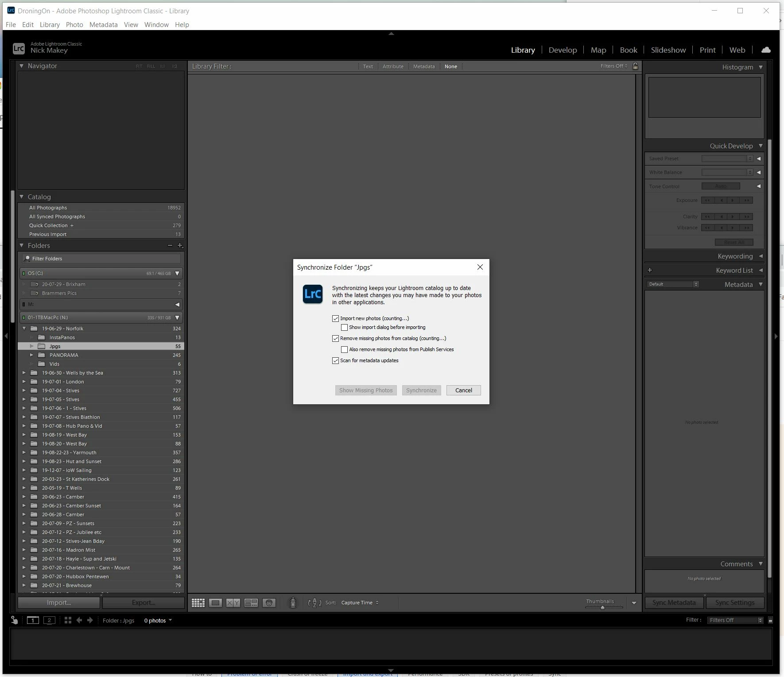Viewport: 784px width, 677px height.
Task: Open Survey view icon
Action: (251, 603)
